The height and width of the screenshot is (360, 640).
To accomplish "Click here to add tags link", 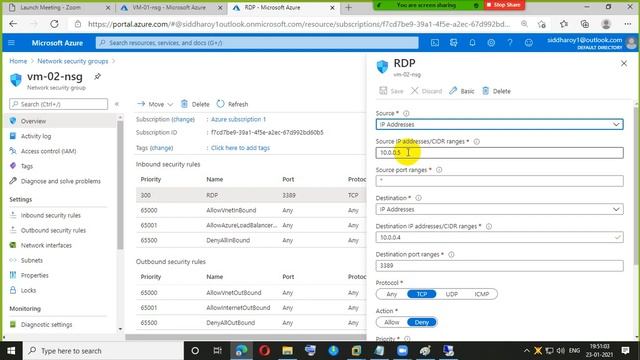I will point(240,148).
